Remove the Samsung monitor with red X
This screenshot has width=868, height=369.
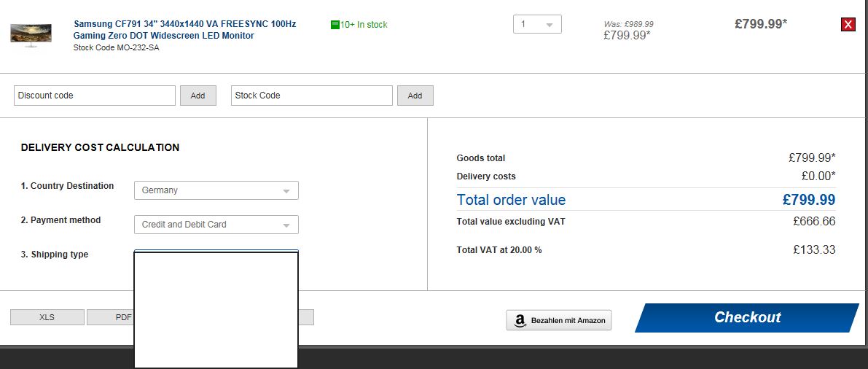click(848, 24)
